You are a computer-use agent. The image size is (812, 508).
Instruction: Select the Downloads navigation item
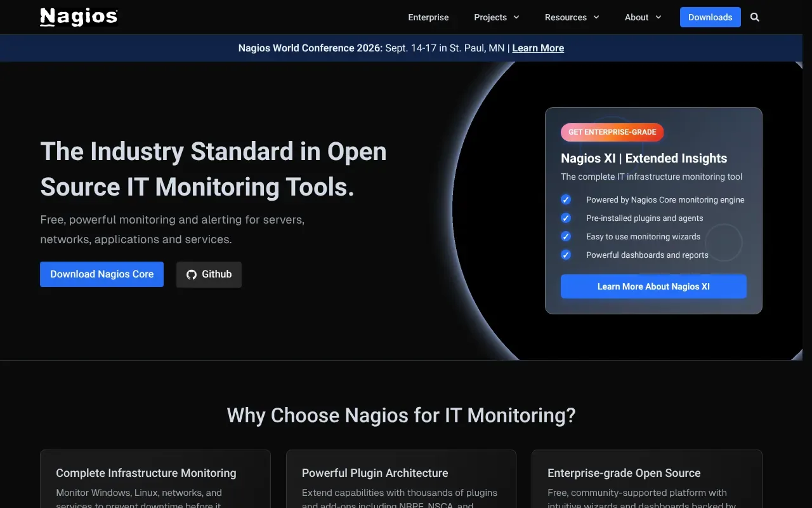[x=710, y=17]
